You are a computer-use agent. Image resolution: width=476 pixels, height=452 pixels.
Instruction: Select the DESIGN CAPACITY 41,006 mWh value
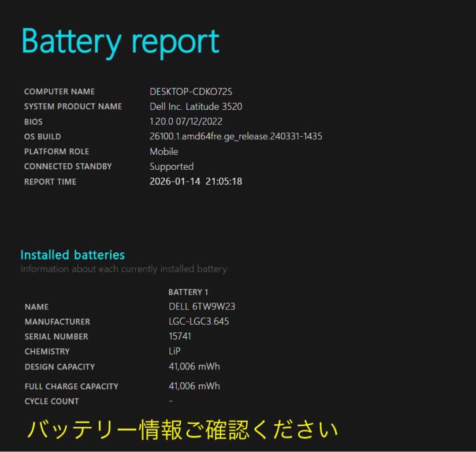[x=194, y=366]
